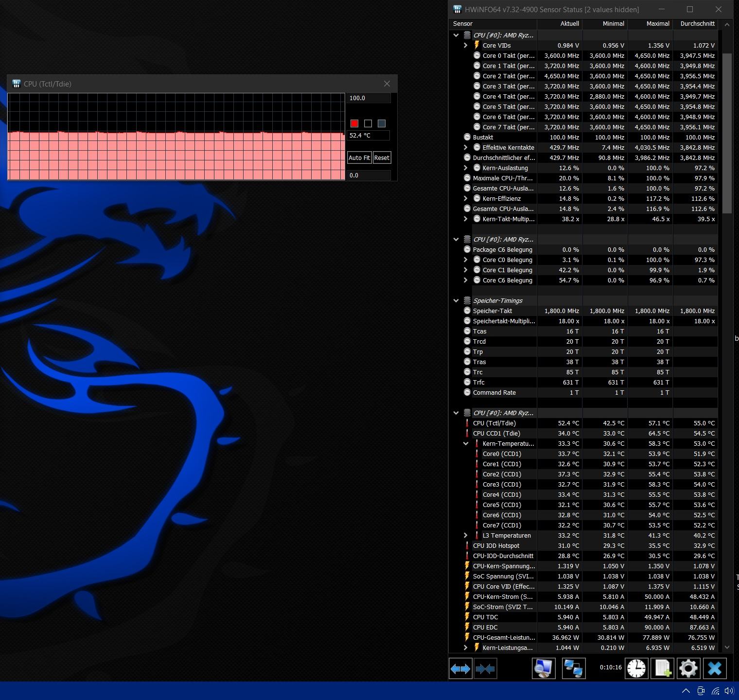The height and width of the screenshot is (700, 739).
Task: Expand the Core C6 Belegung row
Action: pos(465,280)
